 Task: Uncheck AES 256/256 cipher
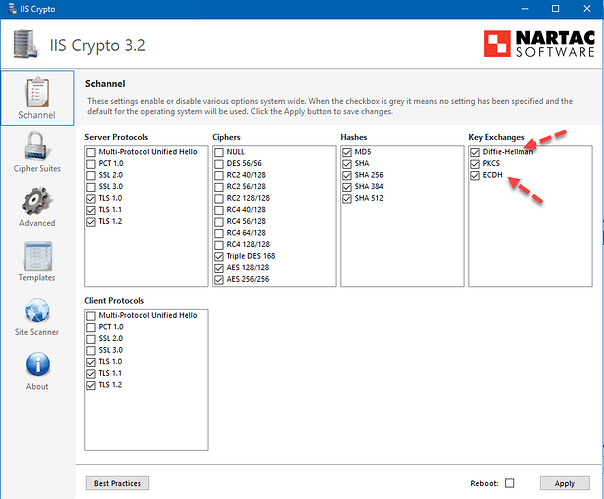point(219,279)
